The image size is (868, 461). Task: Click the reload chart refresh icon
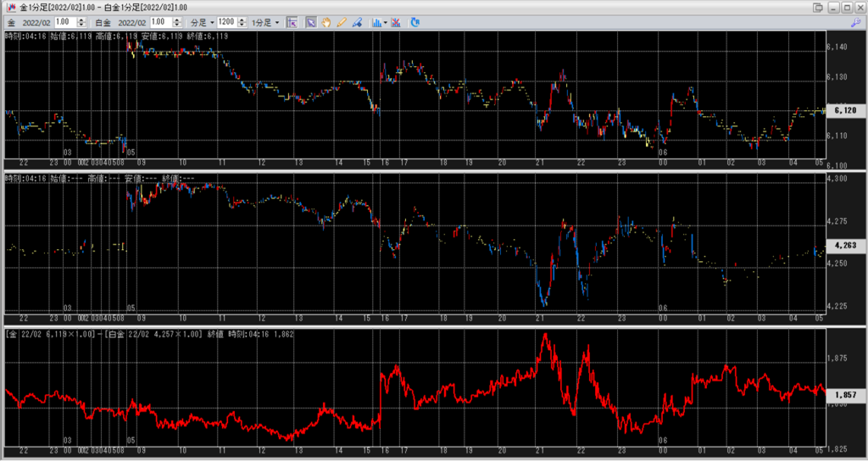tap(416, 22)
